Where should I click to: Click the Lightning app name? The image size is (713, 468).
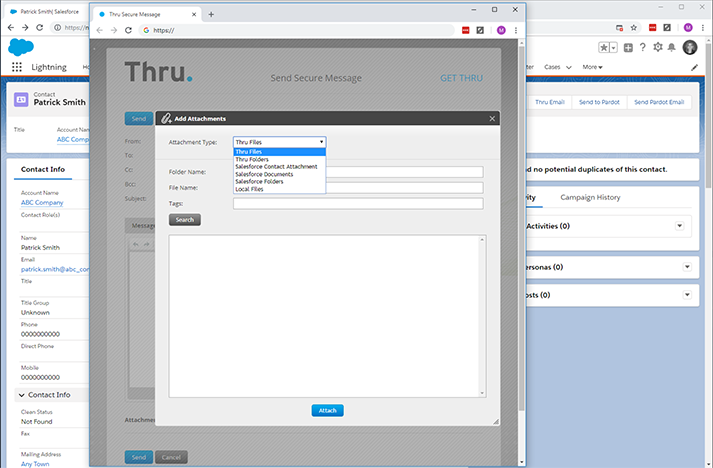[x=49, y=67]
